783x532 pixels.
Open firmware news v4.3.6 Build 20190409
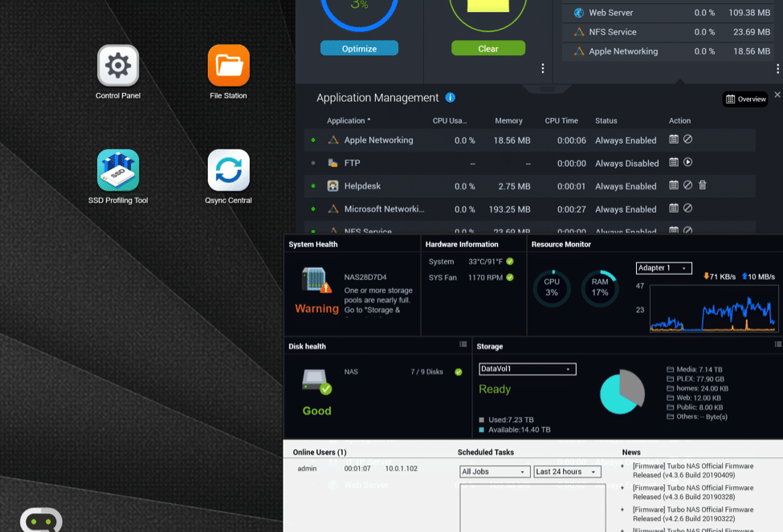coord(692,470)
